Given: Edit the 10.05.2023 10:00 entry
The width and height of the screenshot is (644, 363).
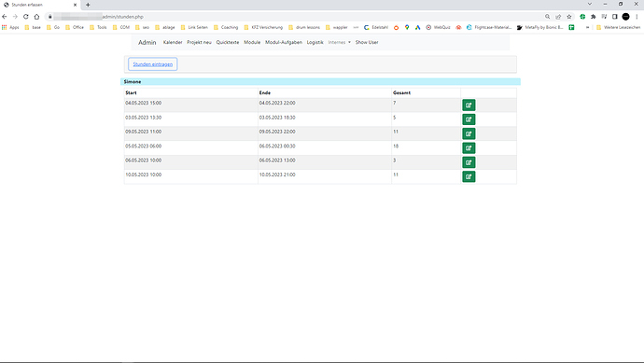Looking at the screenshot, I should pos(469,177).
